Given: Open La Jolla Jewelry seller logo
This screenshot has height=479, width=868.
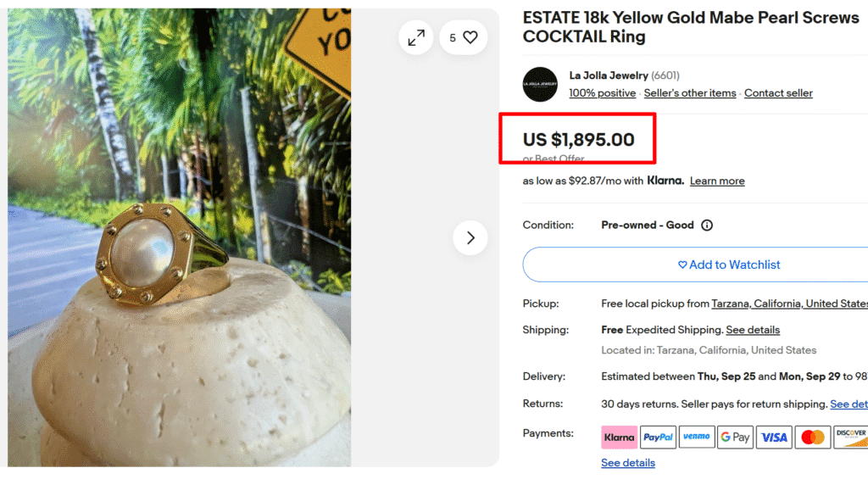Looking at the screenshot, I should [x=540, y=84].
